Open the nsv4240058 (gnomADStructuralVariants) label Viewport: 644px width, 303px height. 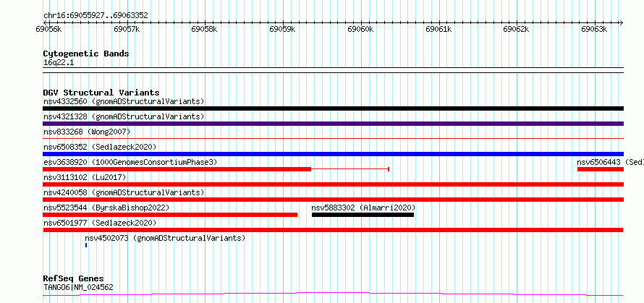point(124,192)
